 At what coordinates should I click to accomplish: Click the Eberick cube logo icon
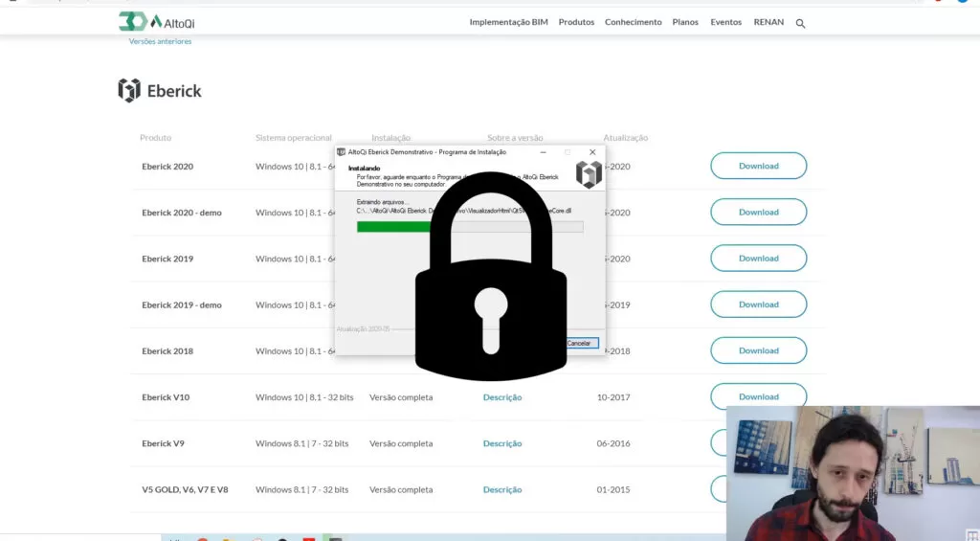(129, 91)
